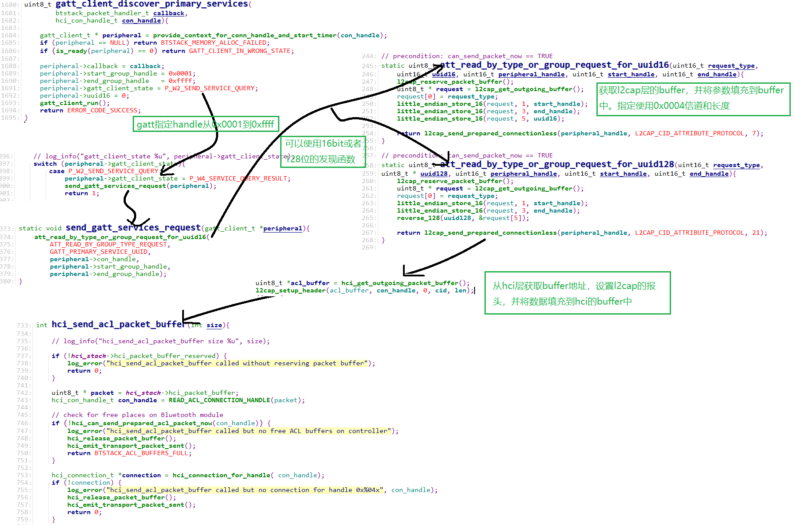Click hci_can_send_prepared_acl_packet_now call

pos(142,423)
